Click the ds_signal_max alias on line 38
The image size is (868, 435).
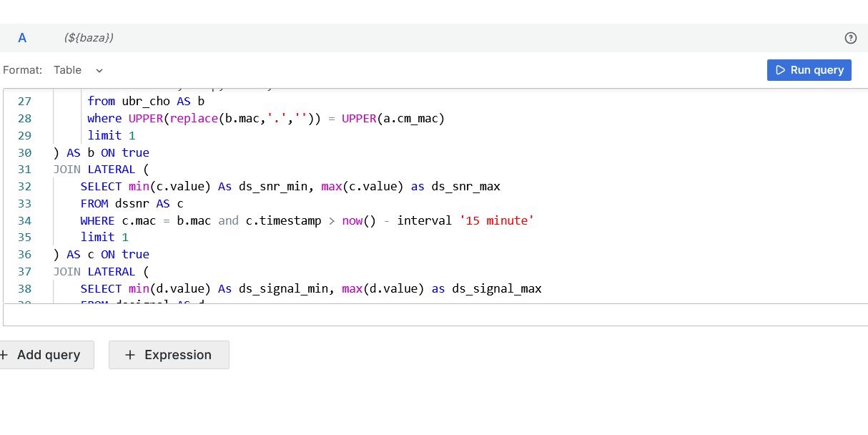click(496, 289)
